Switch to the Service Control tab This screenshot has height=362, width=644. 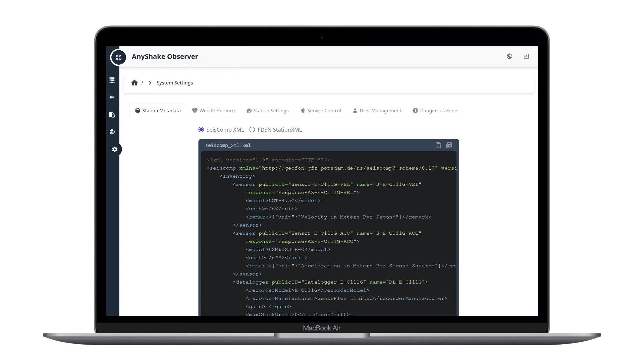[x=320, y=111]
